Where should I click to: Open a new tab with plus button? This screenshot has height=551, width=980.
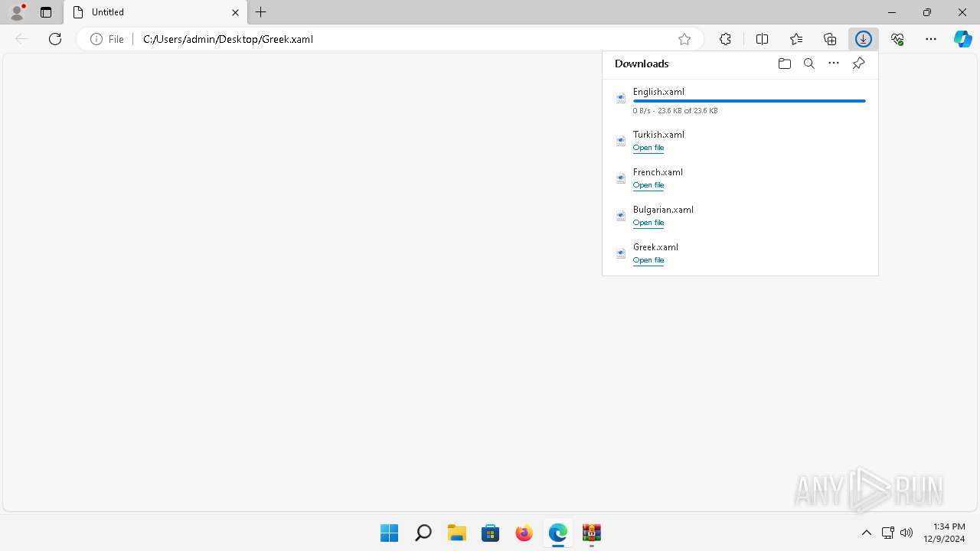[261, 12]
